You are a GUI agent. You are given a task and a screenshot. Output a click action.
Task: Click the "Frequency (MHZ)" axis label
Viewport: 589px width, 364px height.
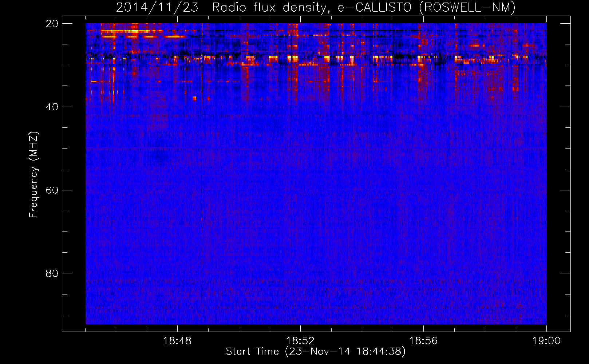(x=33, y=175)
